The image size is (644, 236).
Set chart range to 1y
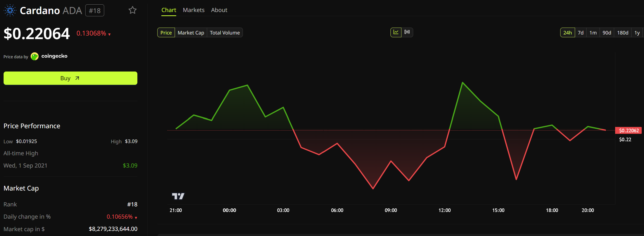click(637, 33)
